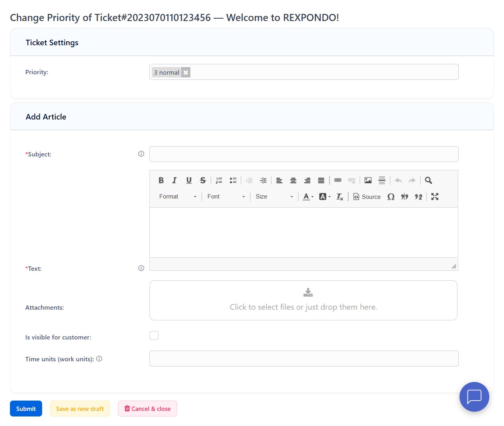
Task: Click the editor resize handle
Action: coord(454,266)
